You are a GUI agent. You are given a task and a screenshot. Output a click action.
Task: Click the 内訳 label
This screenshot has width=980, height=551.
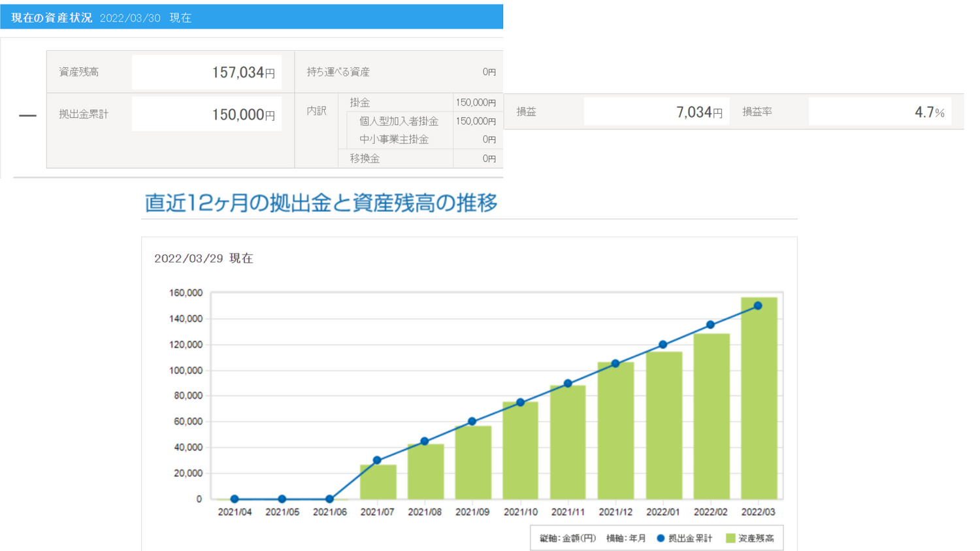(x=317, y=111)
